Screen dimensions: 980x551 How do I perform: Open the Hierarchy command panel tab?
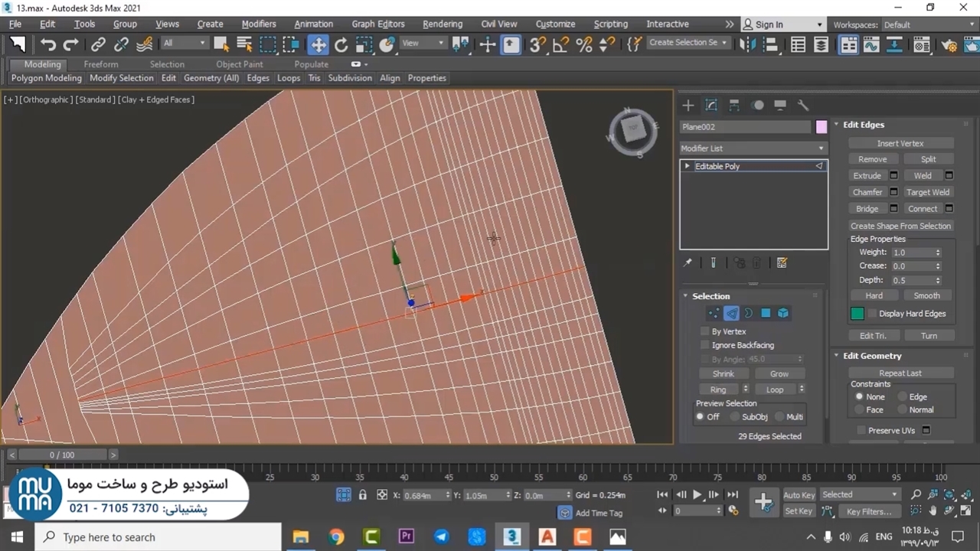[x=734, y=106]
